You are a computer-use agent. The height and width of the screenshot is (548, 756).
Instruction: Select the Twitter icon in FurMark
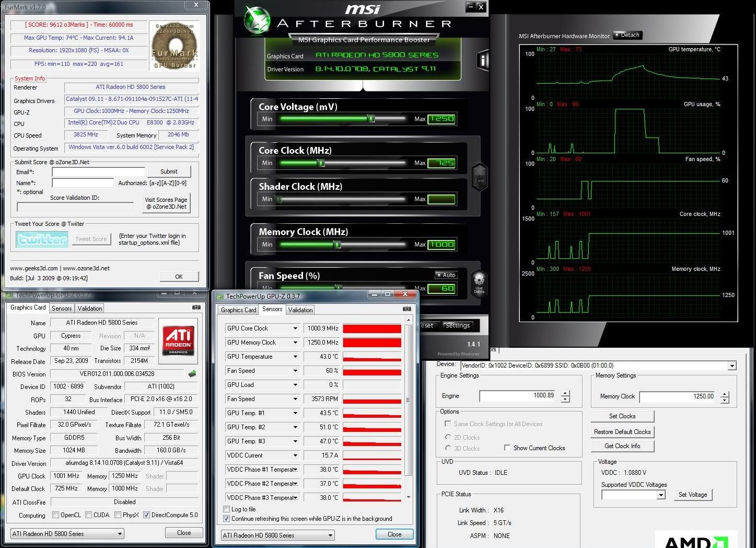(41, 239)
